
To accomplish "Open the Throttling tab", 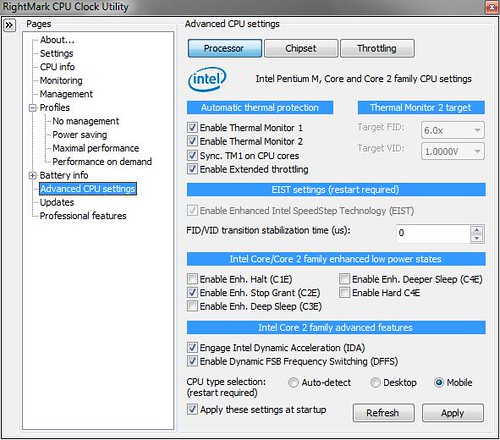I will [377, 48].
